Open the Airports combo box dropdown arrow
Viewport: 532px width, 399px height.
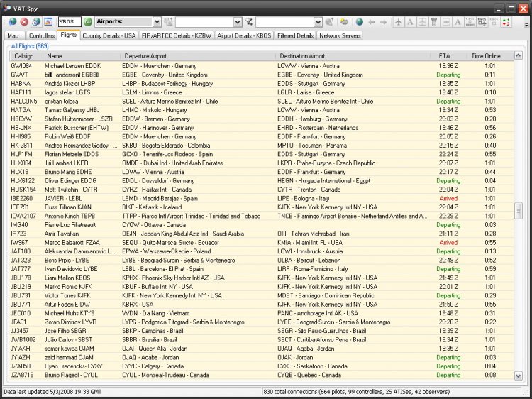[157, 22]
